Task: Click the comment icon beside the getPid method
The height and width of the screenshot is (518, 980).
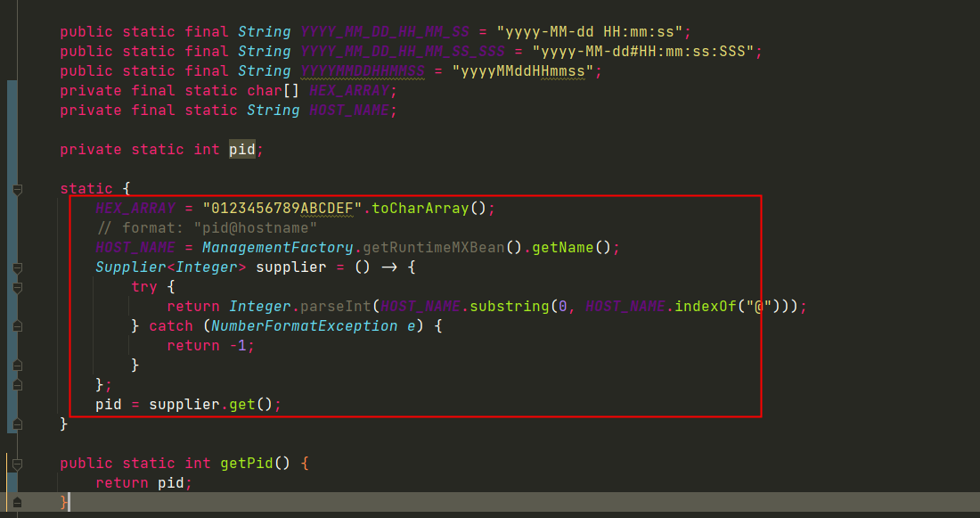Action: click(x=18, y=463)
